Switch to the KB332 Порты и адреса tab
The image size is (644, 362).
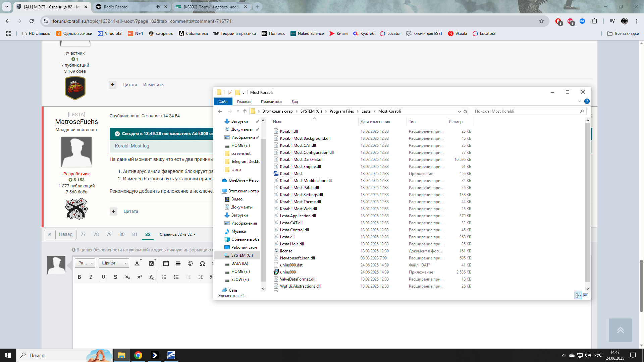point(211,7)
